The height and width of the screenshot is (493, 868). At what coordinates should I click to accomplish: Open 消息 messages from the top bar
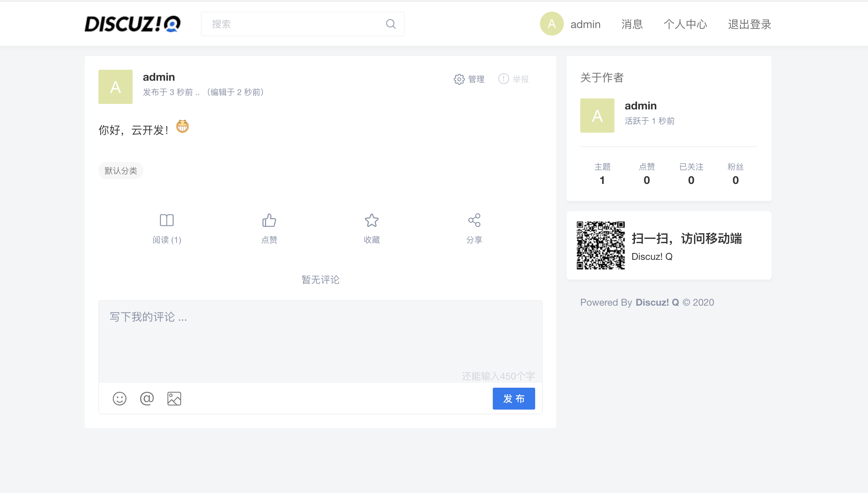click(x=632, y=24)
